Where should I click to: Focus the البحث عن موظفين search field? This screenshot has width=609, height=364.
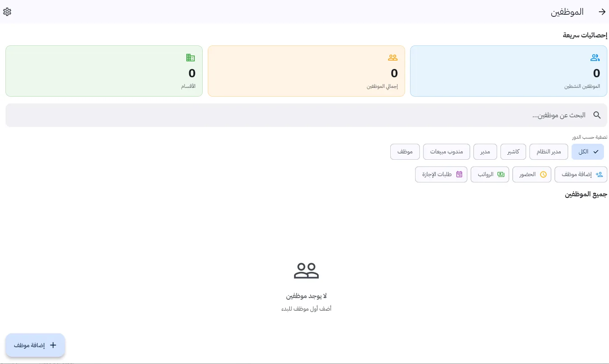(306, 115)
